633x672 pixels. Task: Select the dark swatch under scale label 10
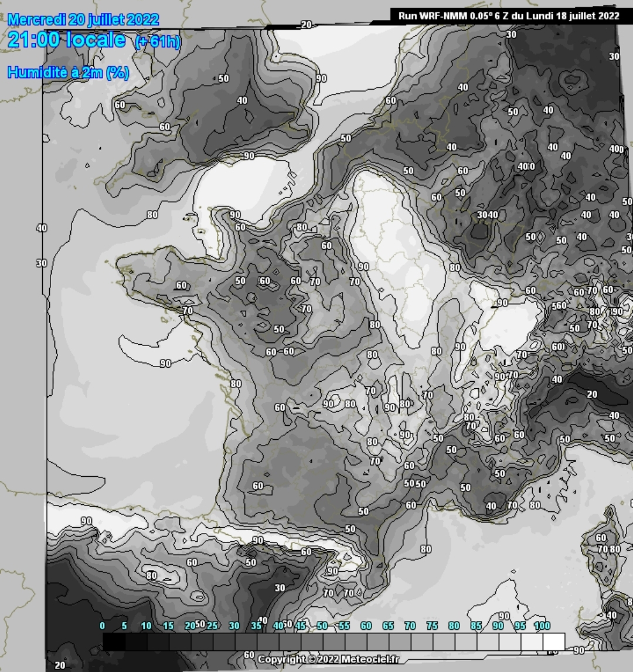tap(158, 642)
